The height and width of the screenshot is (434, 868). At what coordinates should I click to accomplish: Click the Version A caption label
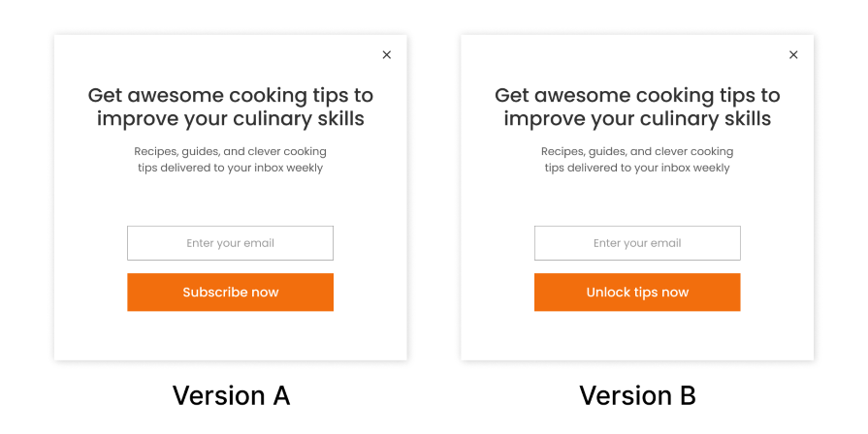pos(231,395)
